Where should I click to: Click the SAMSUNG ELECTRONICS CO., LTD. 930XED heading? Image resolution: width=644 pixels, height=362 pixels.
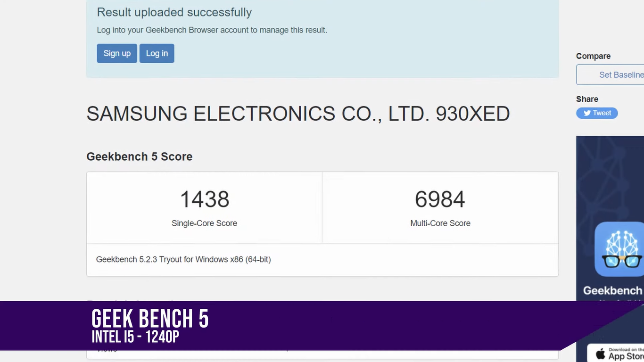pos(298,114)
